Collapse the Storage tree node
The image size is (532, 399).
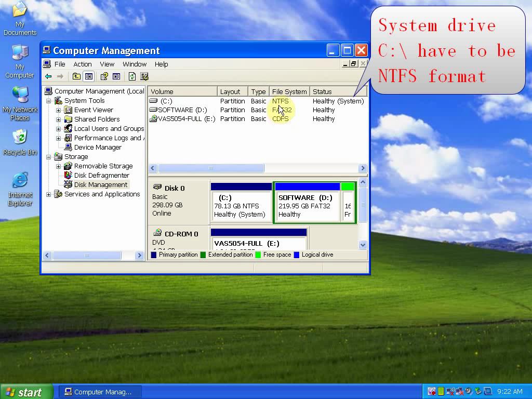pyautogui.click(x=49, y=157)
